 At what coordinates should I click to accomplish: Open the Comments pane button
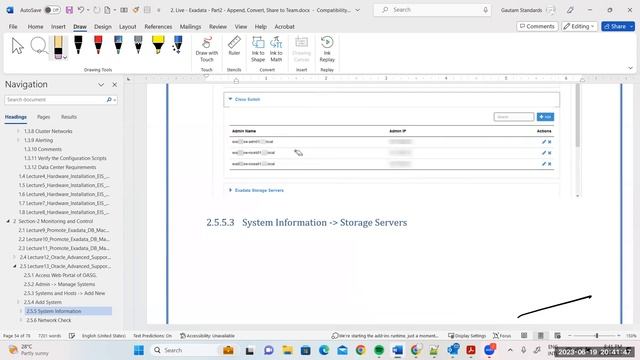point(537,27)
